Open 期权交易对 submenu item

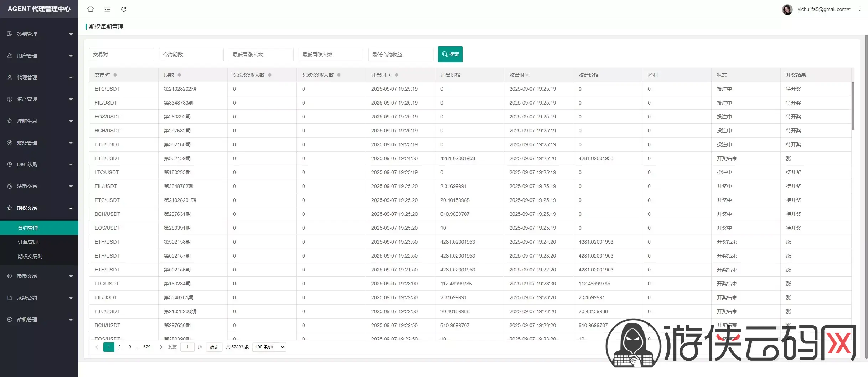(30, 256)
